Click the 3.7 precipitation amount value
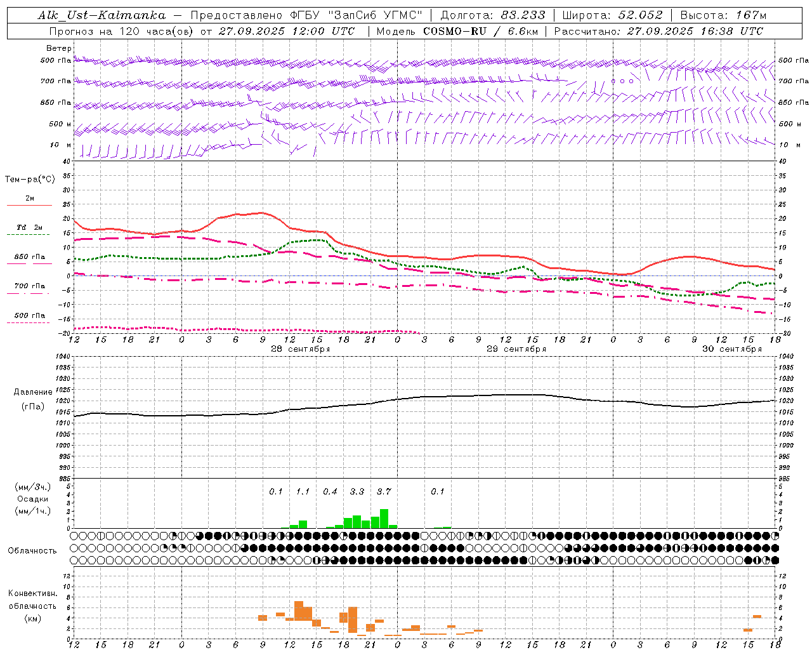 tap(384, 491)
